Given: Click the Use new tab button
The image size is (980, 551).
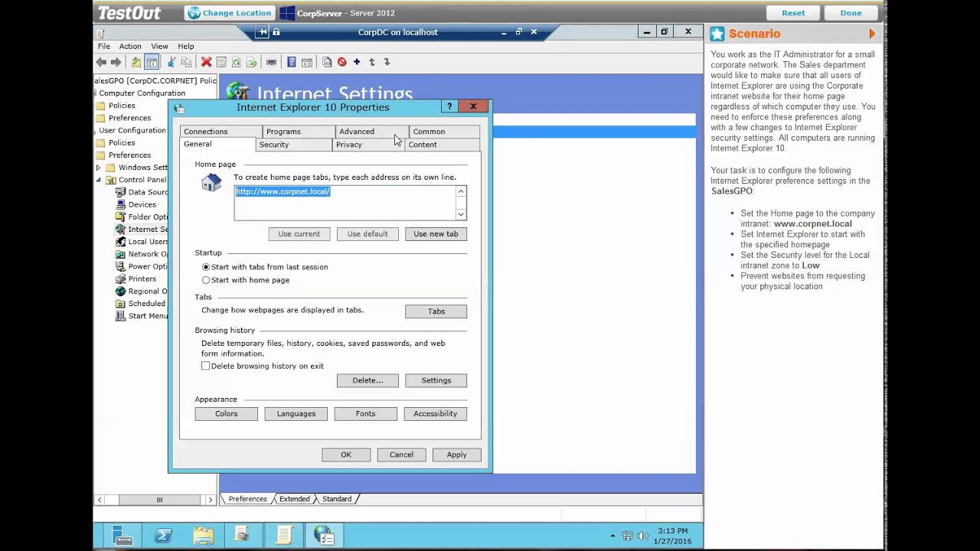Looking at the screenshot, I should click(436, 234).
